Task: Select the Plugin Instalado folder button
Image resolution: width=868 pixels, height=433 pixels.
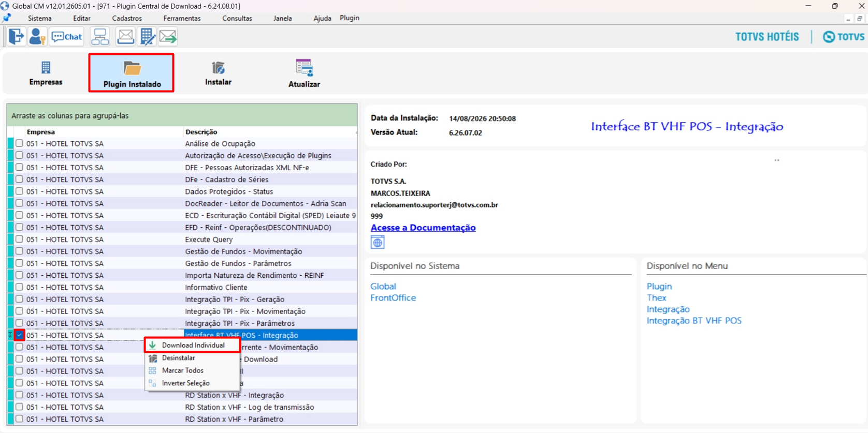Action: [x=132, y=73]
